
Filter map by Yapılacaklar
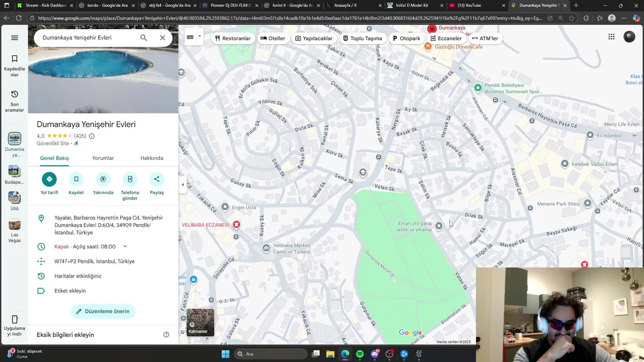(313, 38)
